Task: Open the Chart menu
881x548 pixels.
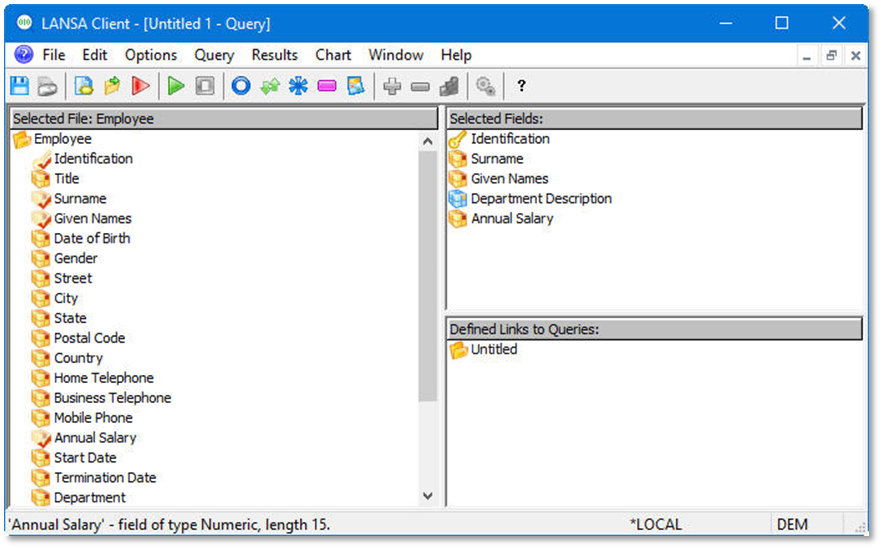Action: click(x=333, y=55)
